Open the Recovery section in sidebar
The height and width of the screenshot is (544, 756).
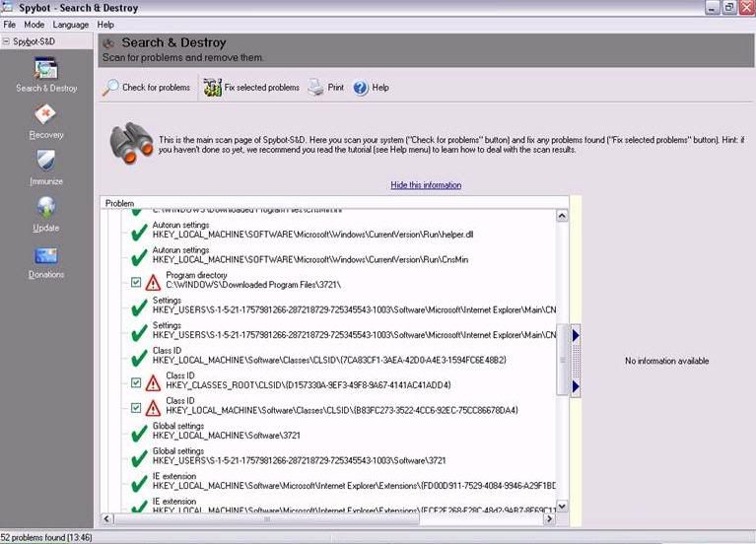(x=45, y=122)
